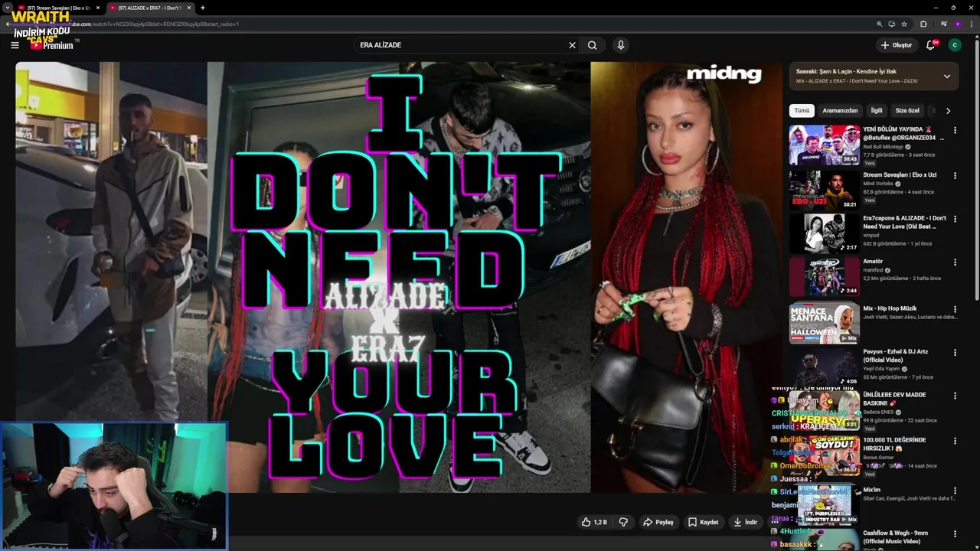Click install app icon in address bar
Screen dimensions: 980x551
pyautogui.click(x=892, y=24)
